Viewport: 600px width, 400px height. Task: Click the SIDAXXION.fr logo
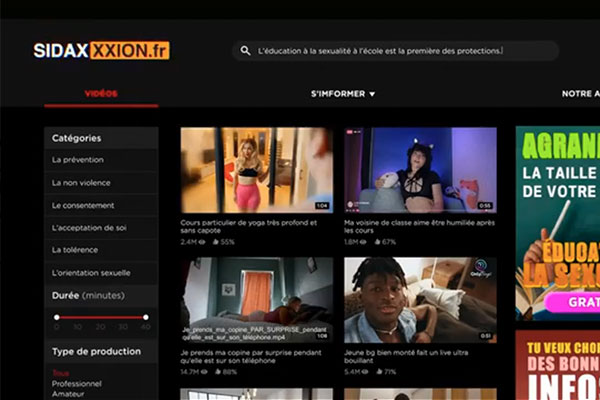coord(100,50)
